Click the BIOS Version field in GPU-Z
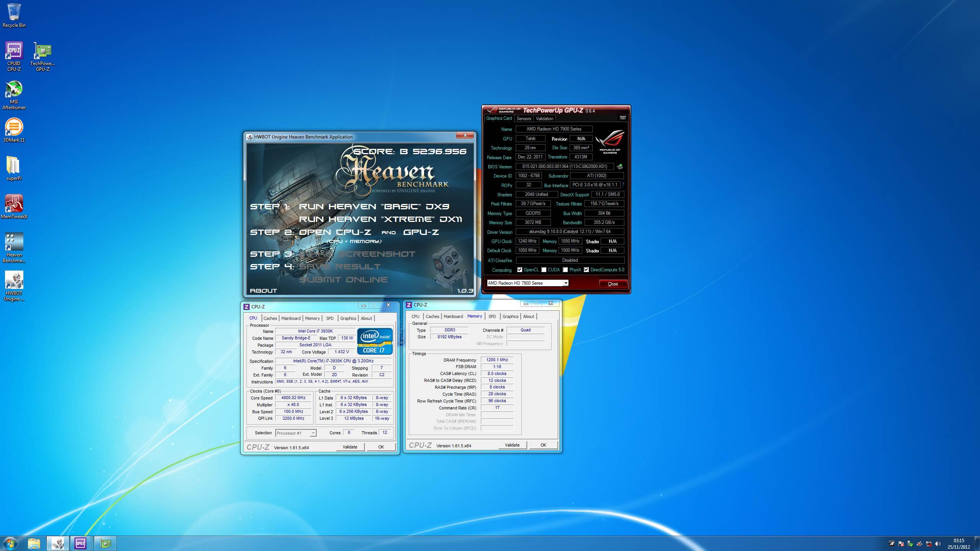The image size is (980, 551). [x=564, y=166]
